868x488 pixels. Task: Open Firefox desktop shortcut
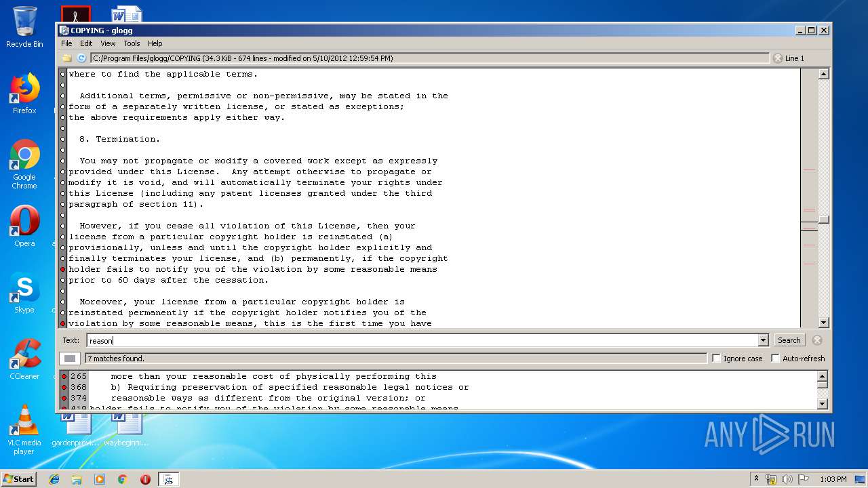(x=24, y=94)
